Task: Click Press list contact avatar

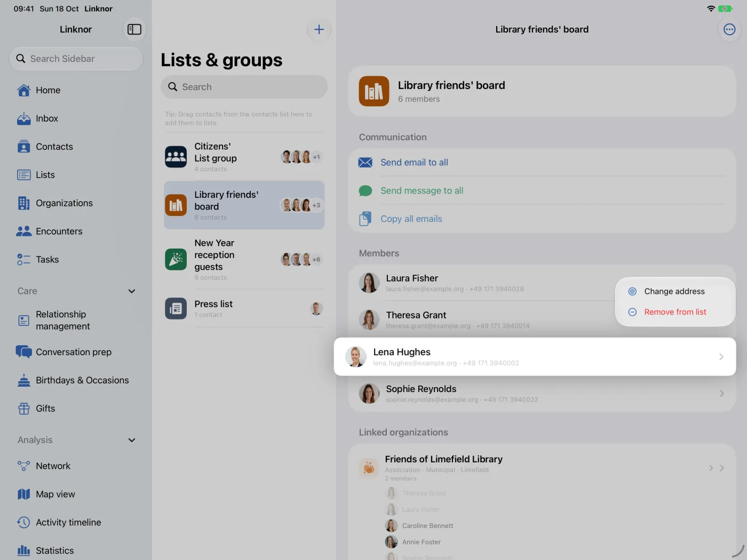Action: point(316,308)
